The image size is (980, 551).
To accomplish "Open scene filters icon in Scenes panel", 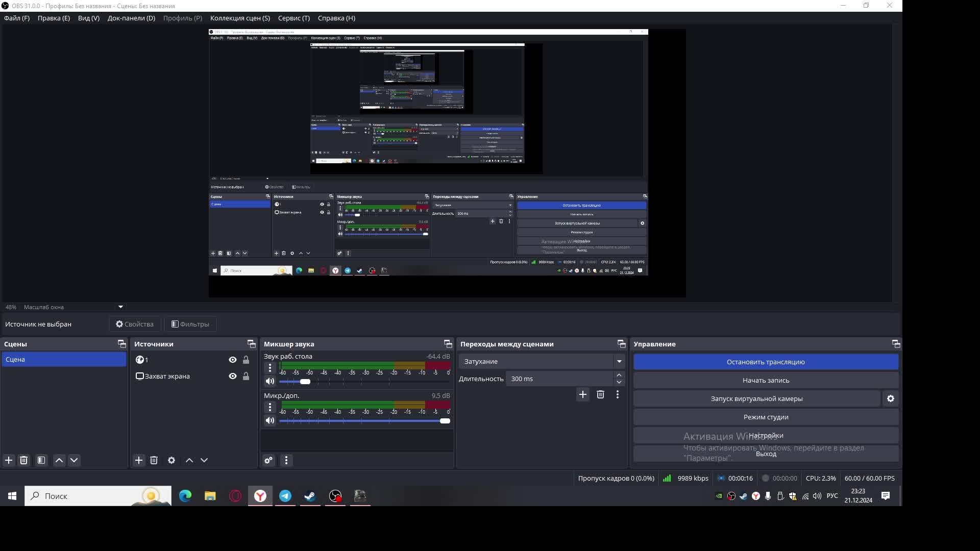I will point(41,460).
